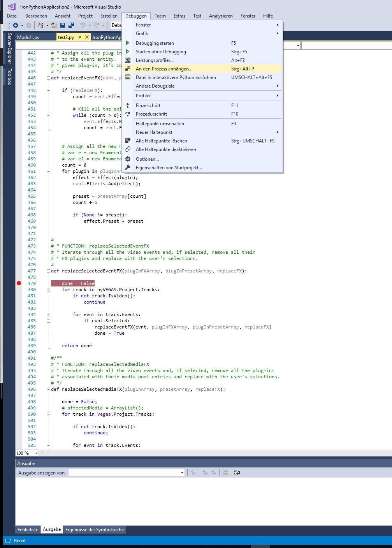
Task: Click the save all files icon
Action: pyautogui.click(x=71, y=25)
